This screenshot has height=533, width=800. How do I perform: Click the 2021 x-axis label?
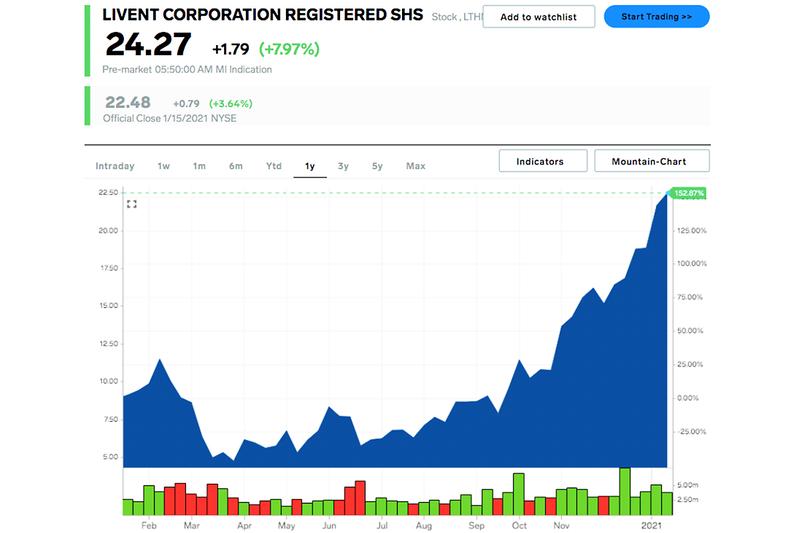[652, 525]
